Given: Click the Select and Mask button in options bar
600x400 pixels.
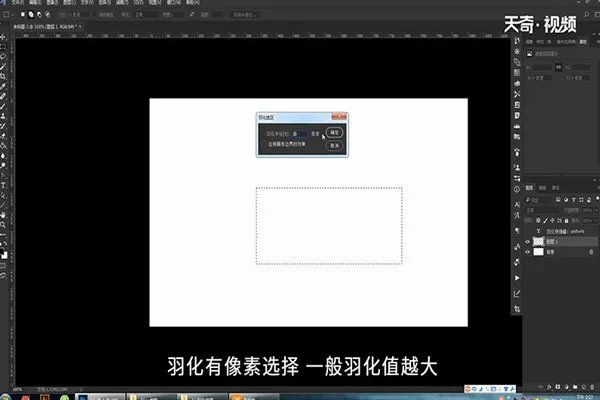Looking at the screenshot, I should click(x=245, y=15).
